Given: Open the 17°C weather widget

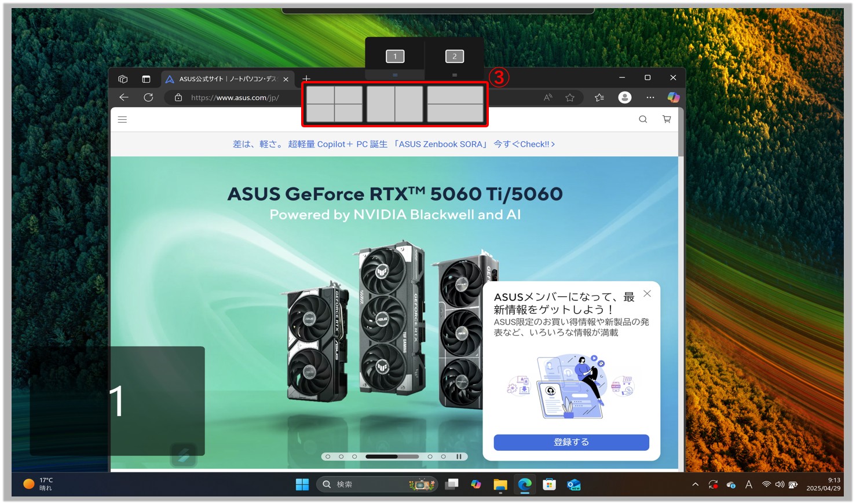Looking at the screenshot, I should (38, 484).
